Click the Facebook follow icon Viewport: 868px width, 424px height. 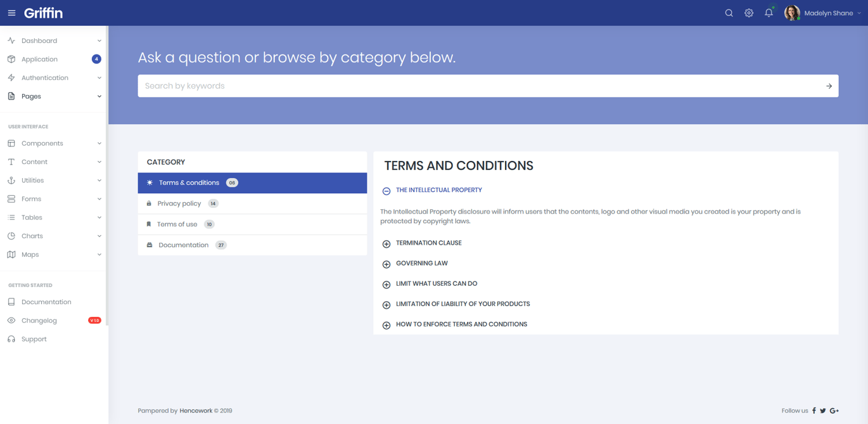814,411
